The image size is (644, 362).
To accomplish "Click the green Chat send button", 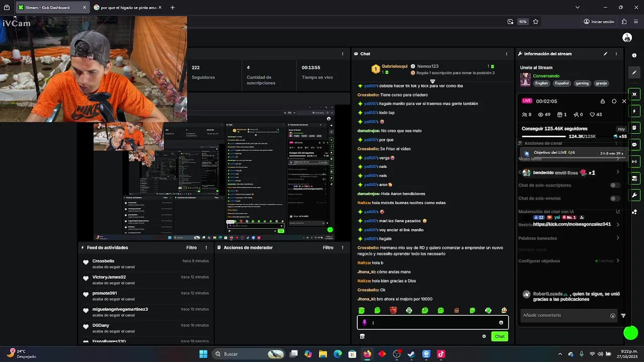I will pyautogui.click(x=500, y=336).
